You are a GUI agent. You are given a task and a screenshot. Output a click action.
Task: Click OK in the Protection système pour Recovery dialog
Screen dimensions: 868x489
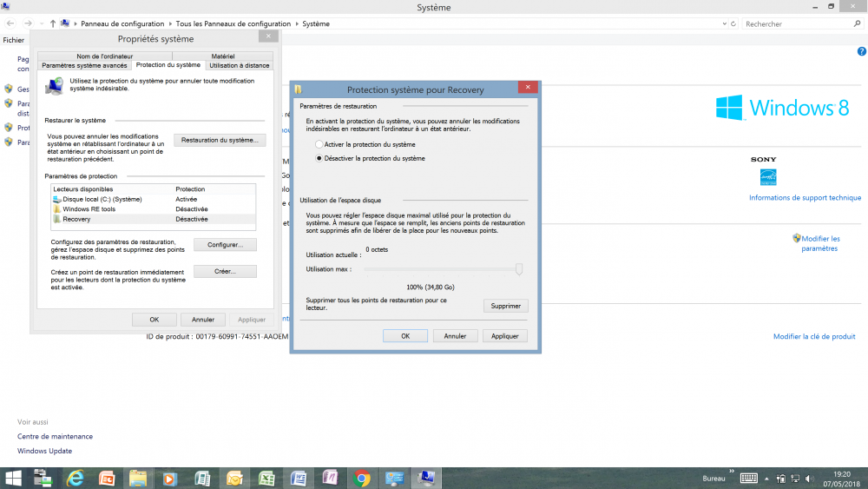[x=405, y=336]
